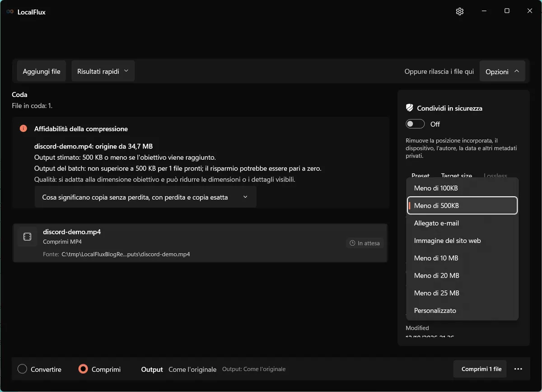The width and height of the screenshot is (542, 392).
Task: Toggle the Condividi in sicurezza switch
Action: click(x=415, y=124)
